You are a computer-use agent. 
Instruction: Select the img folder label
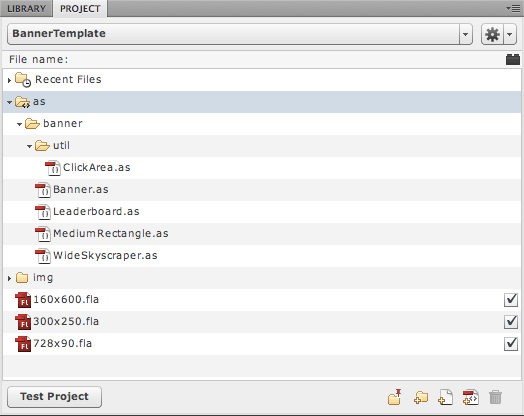pos(43,278)
